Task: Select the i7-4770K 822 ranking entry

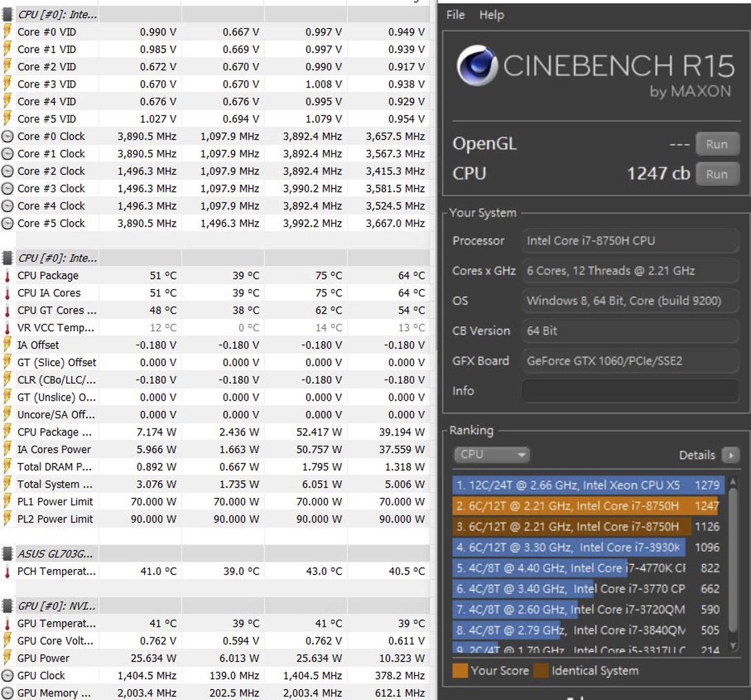Action: click(588, 568)
